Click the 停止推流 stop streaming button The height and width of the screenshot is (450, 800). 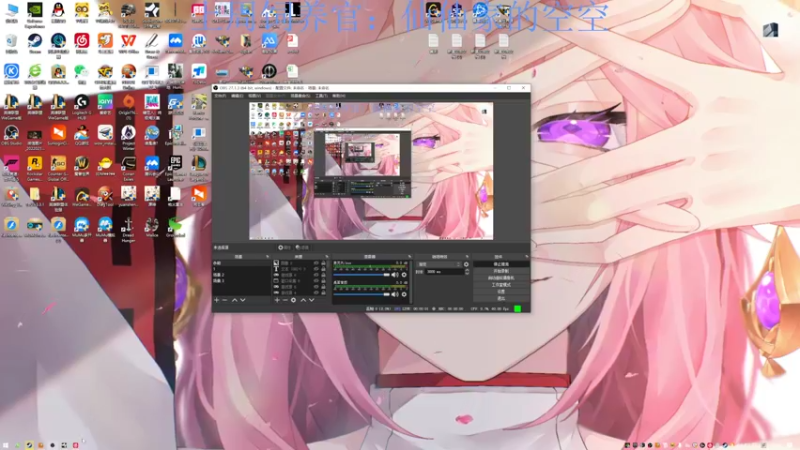(501, 264)
